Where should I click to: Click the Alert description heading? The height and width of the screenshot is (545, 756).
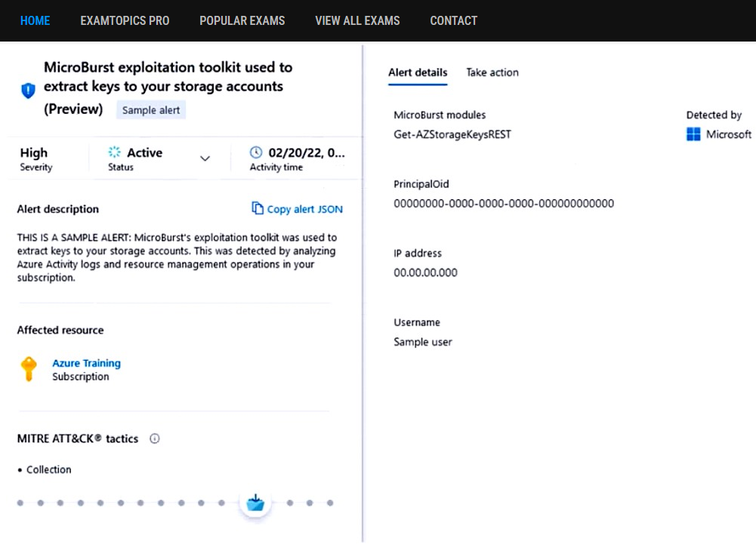click(x=58, y=209)
